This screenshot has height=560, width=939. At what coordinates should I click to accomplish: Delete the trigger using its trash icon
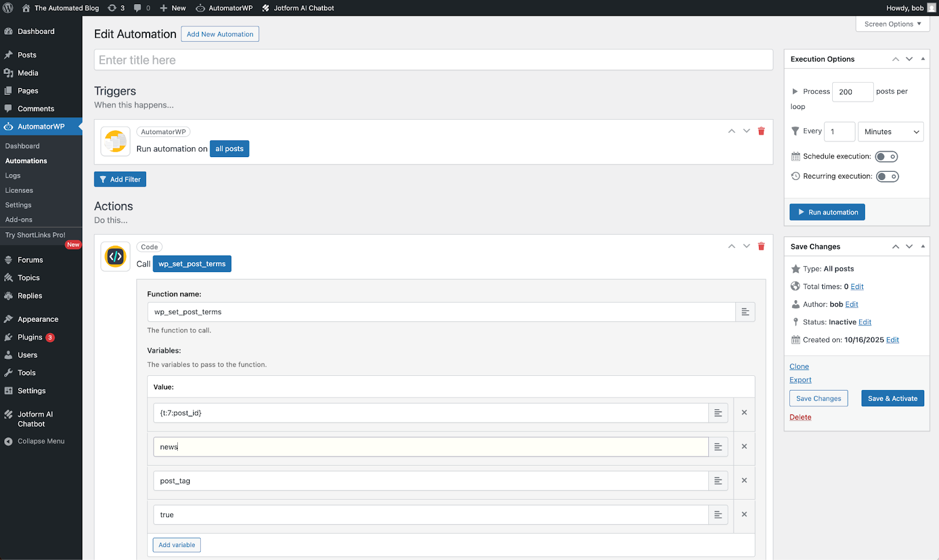pos(761,131)
